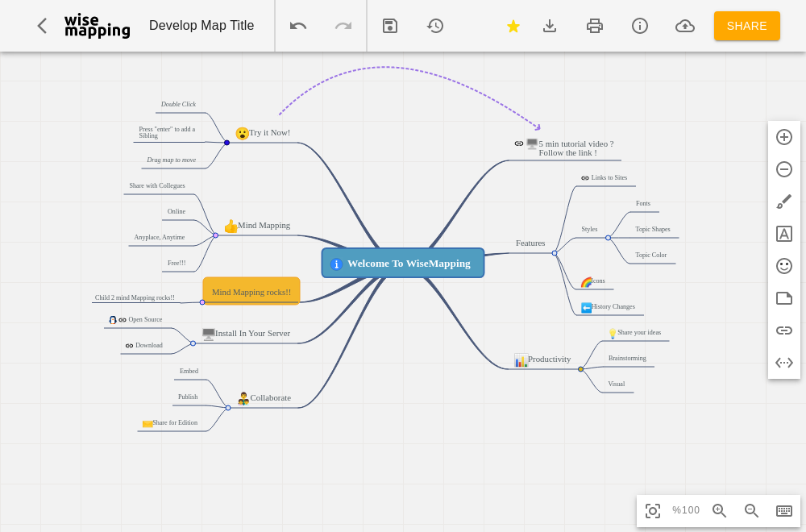Click the info icon on the central topic

(336, 264)
